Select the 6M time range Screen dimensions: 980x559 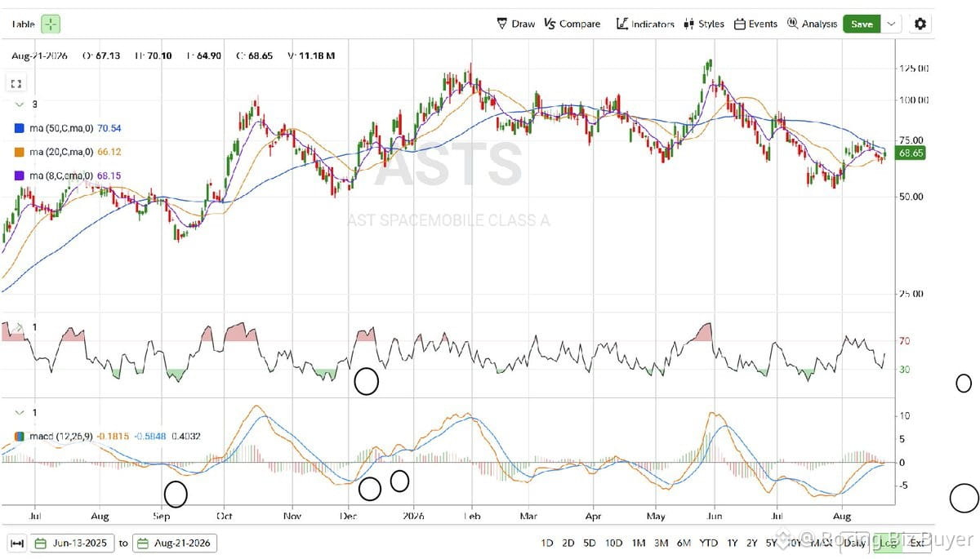684,543
